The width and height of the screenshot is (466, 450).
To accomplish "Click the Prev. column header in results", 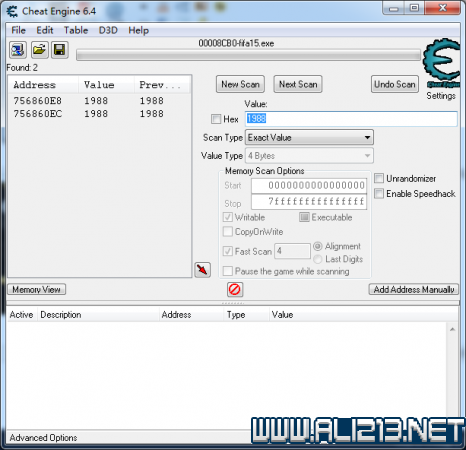I will [162, 85].
